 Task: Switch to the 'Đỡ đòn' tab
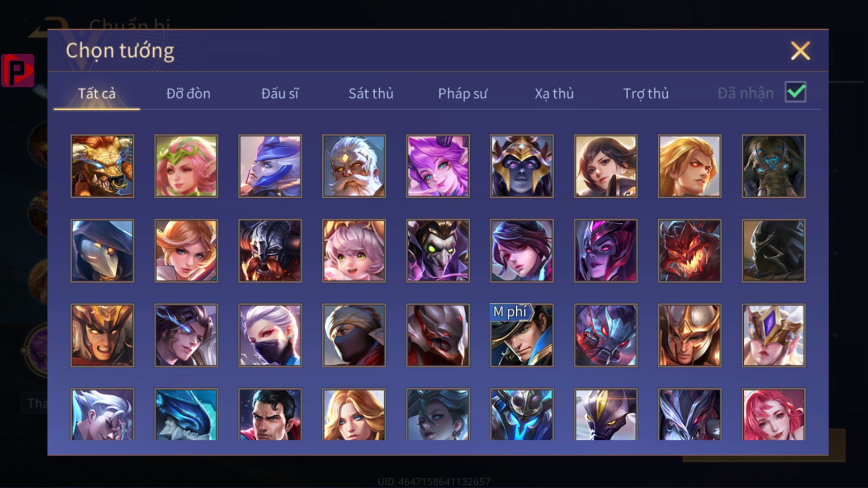coord(189,94)
